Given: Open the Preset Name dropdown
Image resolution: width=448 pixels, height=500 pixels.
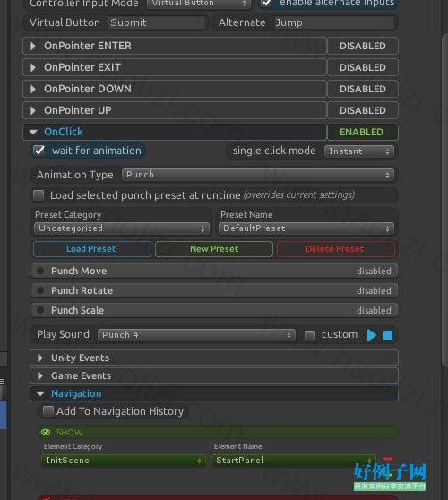Looking at the screenshot, I should 306,228.
